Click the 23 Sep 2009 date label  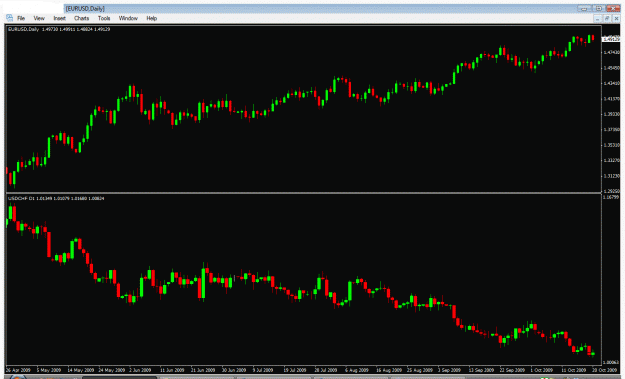513,370
